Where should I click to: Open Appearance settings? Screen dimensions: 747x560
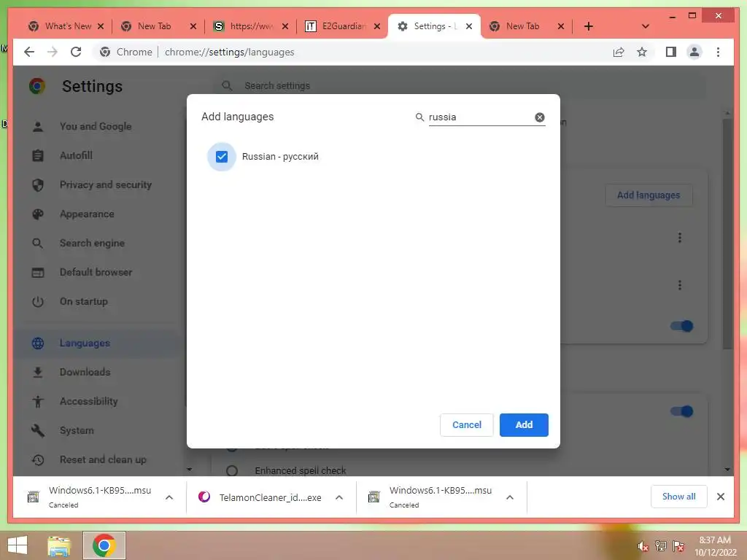[x=87, y=214]
